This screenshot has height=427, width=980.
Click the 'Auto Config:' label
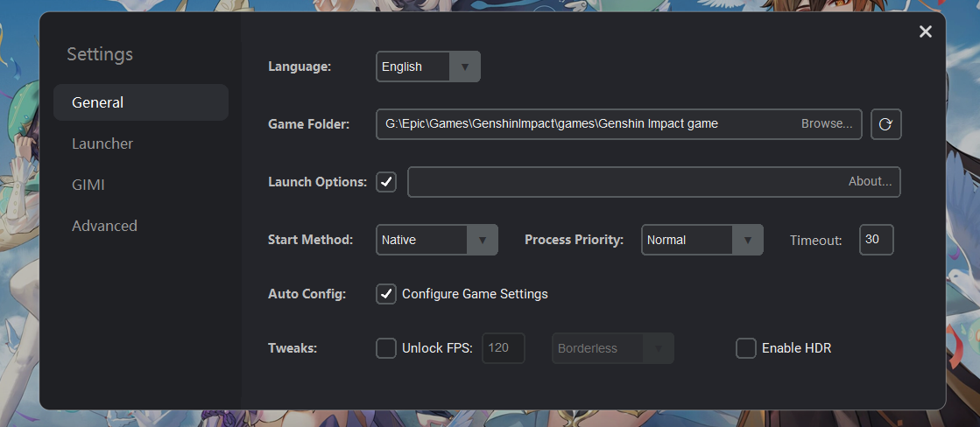point(307,294)
